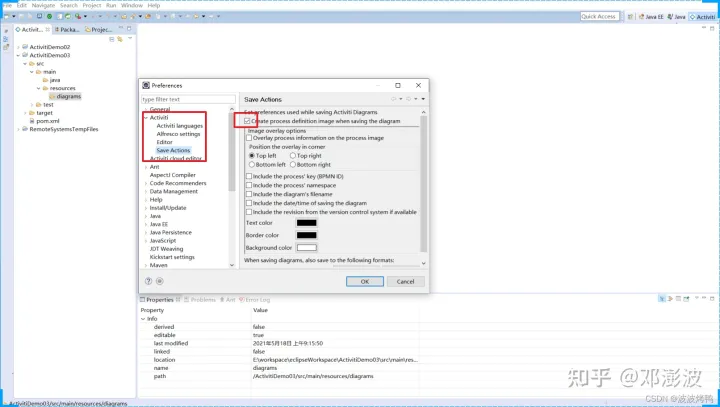The height and width of the screenshot is (407, 720).
Task: Expand the Code Recommenders preferences node
Action: 146,183
